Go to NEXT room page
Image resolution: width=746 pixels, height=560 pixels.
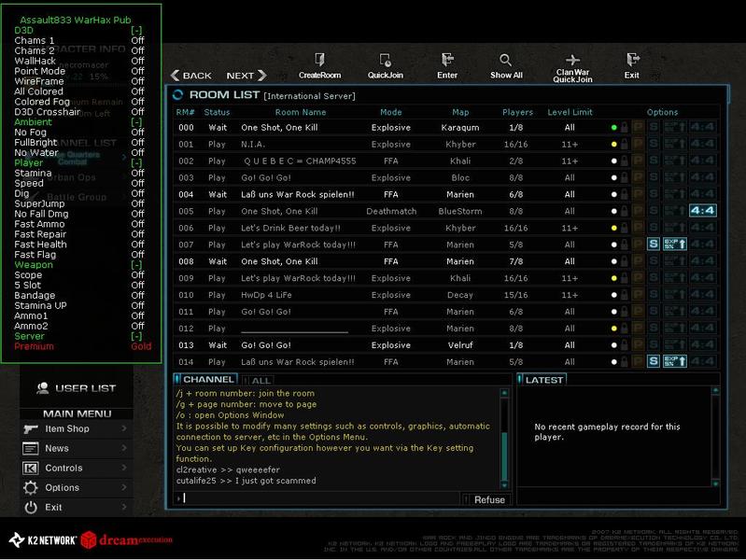coord(246,76)
